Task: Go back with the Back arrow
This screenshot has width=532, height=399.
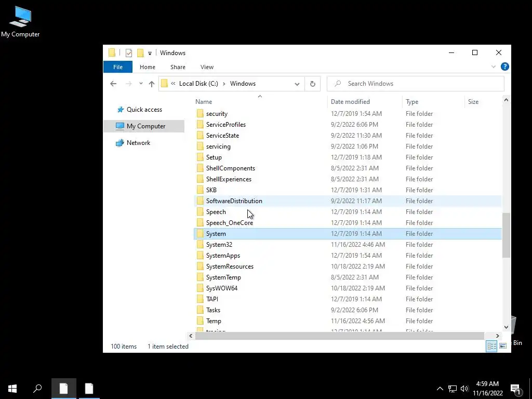Action: click(x=113, y=84)
